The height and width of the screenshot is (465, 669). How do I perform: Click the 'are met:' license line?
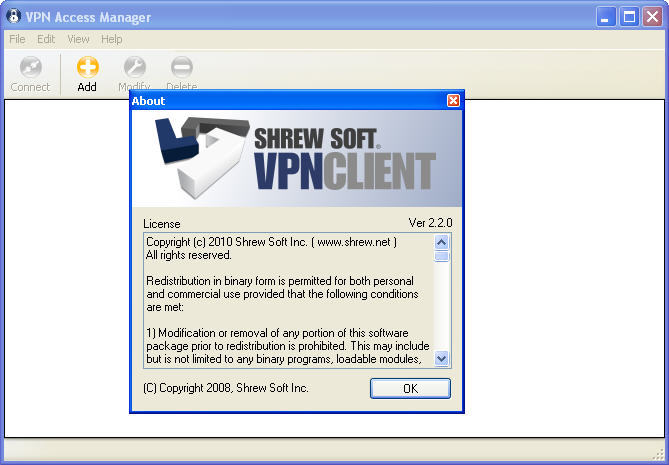(165, 307)
